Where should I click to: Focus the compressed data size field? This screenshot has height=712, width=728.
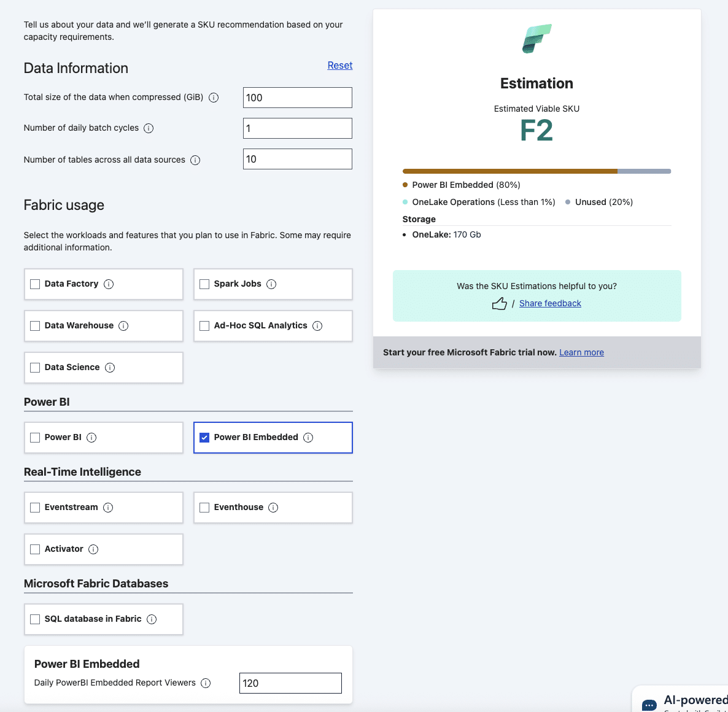tap(298, 98)
